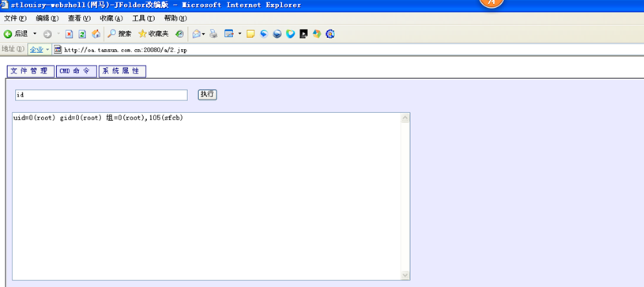
Task: Open the Forward history dropdown arrow
Action: 58,34
